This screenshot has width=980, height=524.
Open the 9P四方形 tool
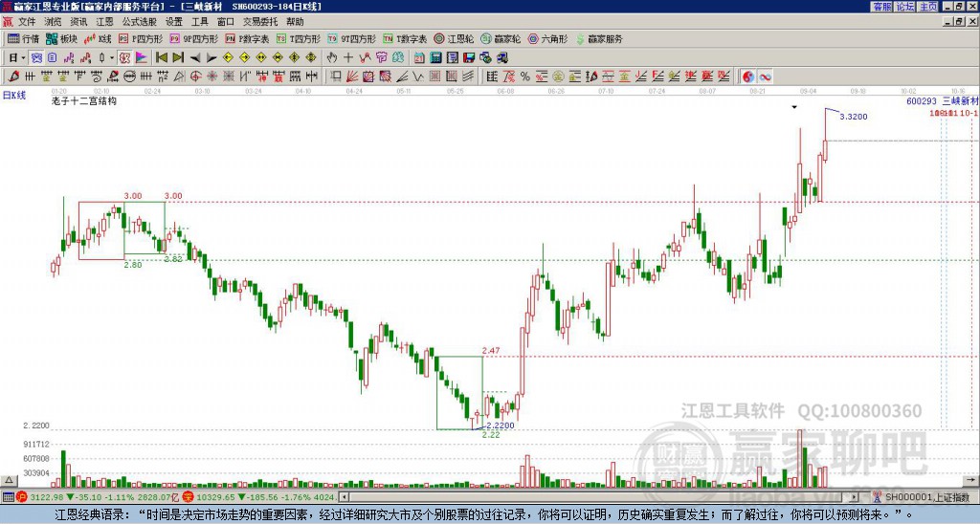click(194, 38)
